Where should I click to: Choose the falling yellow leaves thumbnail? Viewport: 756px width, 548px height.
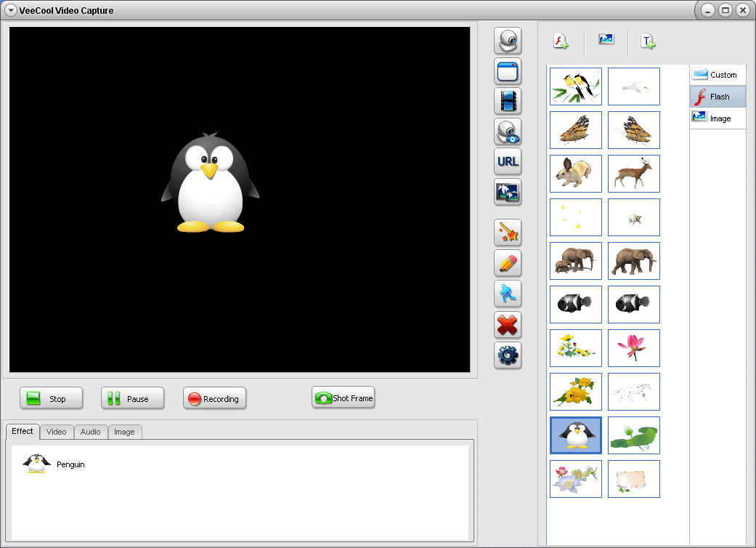click(576, 217)
